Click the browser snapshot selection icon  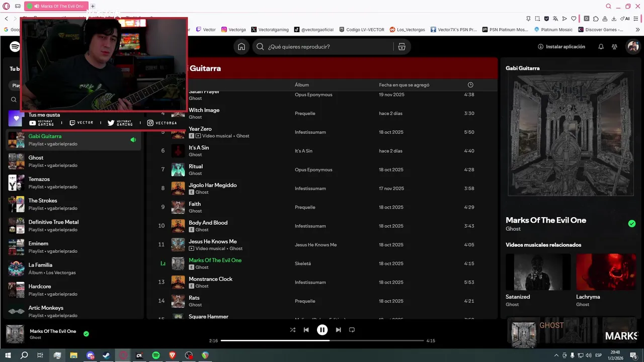tap(537, 19)
